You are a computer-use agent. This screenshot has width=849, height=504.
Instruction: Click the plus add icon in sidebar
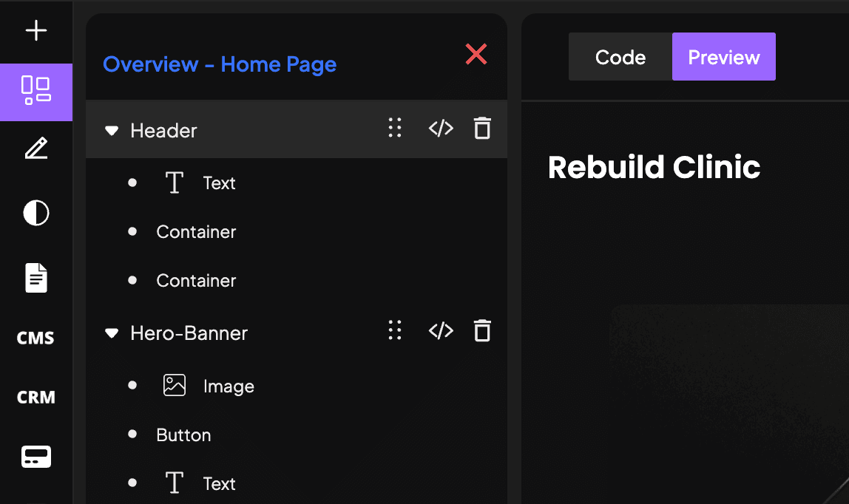pos(35,30)
